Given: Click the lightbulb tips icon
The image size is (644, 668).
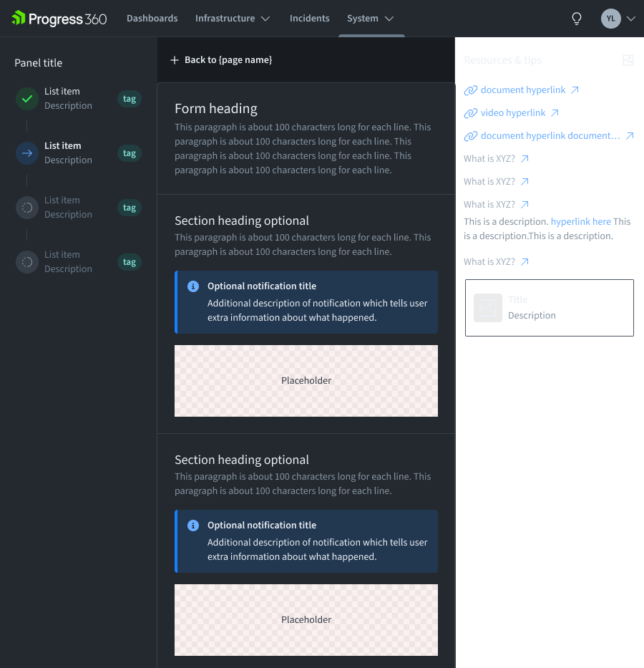Looking at the screenshot, I should [x=577, y=19].
